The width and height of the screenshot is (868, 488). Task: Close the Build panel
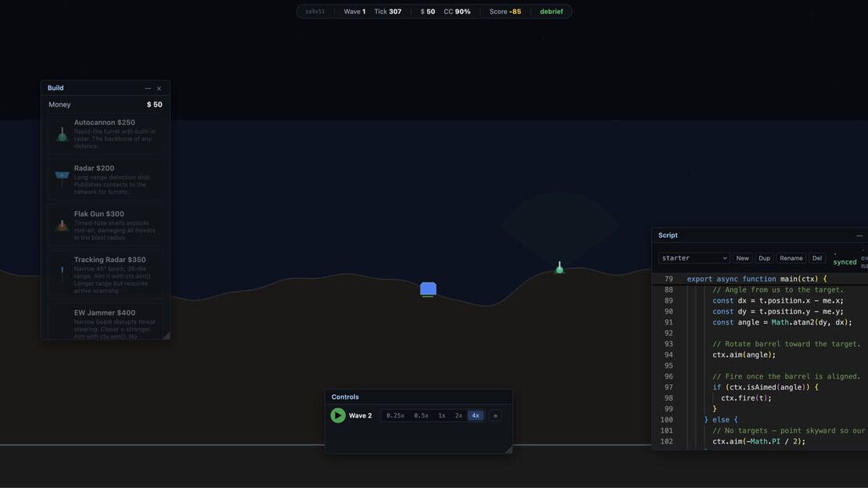(159, 88)
